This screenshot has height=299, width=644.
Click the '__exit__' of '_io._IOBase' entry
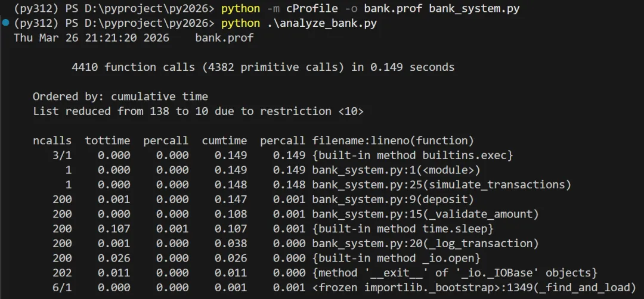454,273
